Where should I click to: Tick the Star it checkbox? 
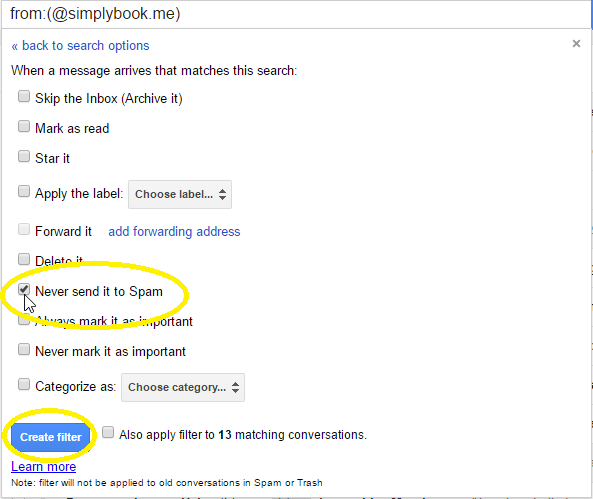coord(24,156)
